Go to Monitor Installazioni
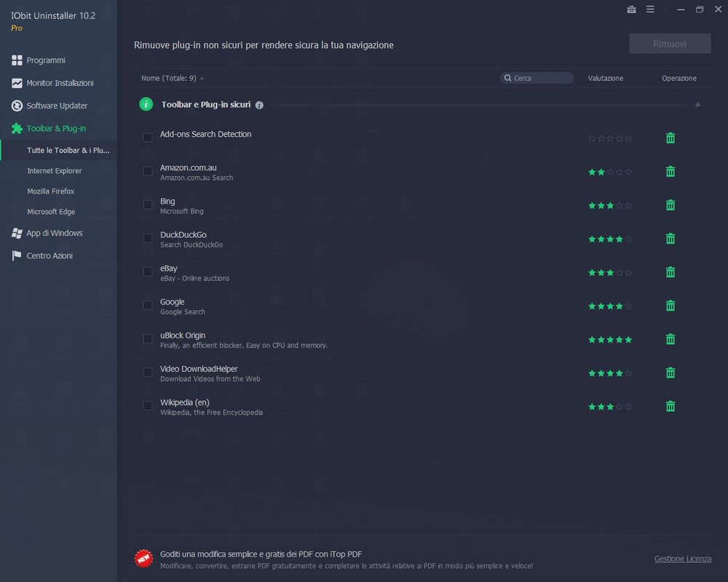Screen dimensions: 728x582 58,83
